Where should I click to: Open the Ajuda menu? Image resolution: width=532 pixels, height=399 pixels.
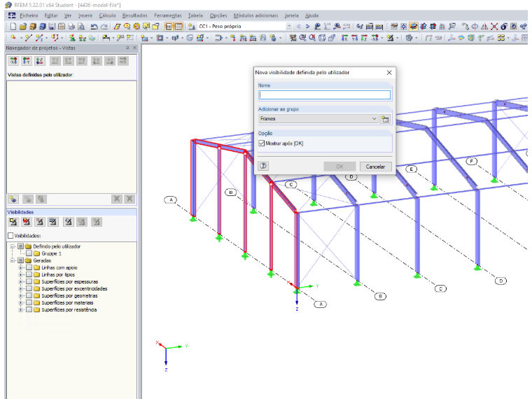(311, 15)
